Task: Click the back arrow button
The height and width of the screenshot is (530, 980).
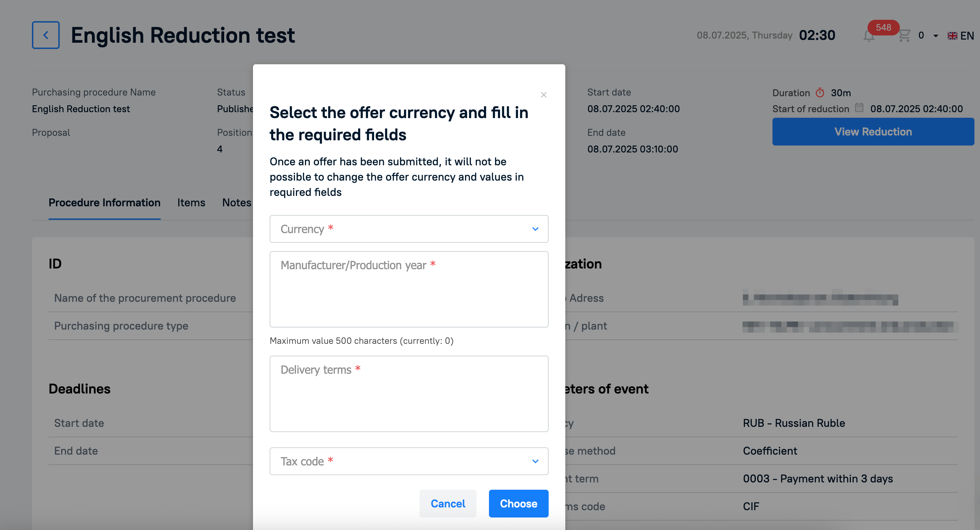Action: click(46, 35)
